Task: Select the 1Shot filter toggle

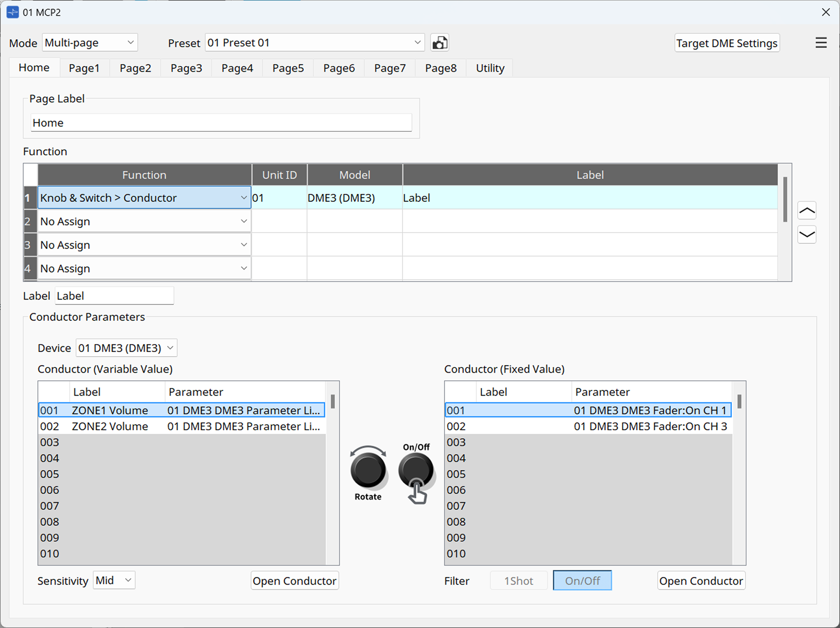Action: coord(518,581)
